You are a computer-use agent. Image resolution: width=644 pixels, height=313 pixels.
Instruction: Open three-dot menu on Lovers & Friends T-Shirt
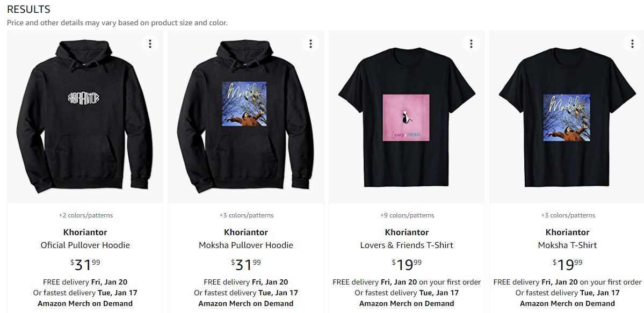tap(472, 43)
